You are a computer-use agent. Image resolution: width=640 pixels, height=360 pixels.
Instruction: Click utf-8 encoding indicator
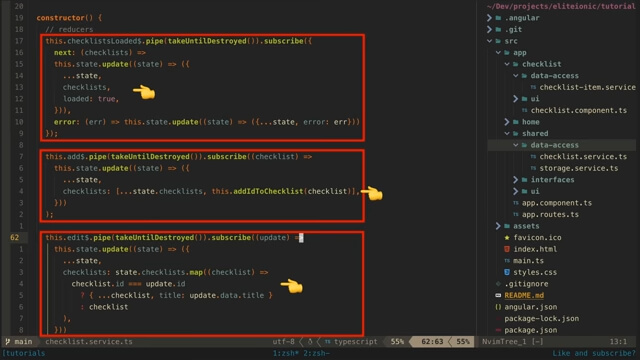point(283,342)
